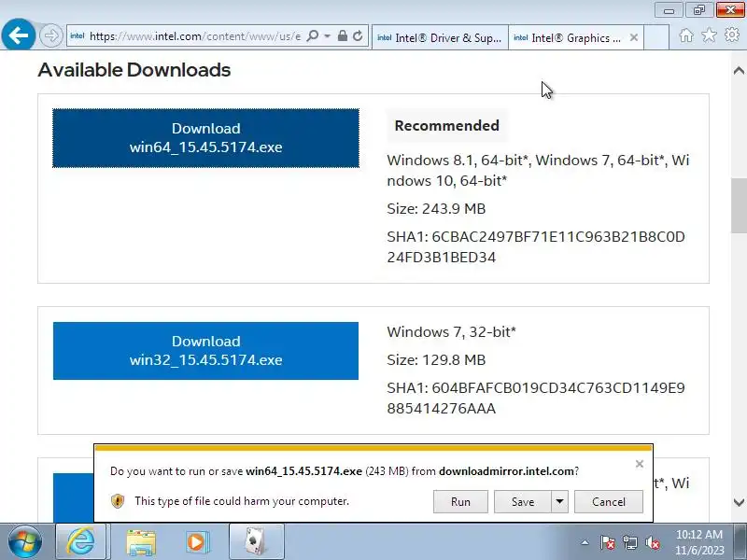
Task: Refresh the page with reload icon
Action: click(x=358, y=35)
